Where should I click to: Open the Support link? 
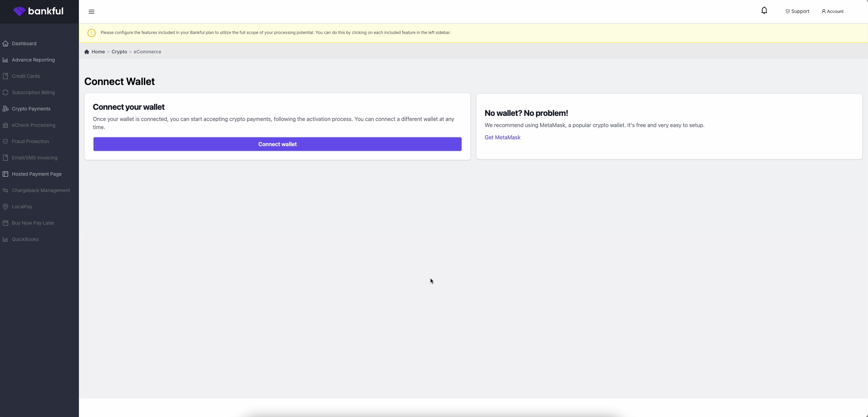coord(797,11)
